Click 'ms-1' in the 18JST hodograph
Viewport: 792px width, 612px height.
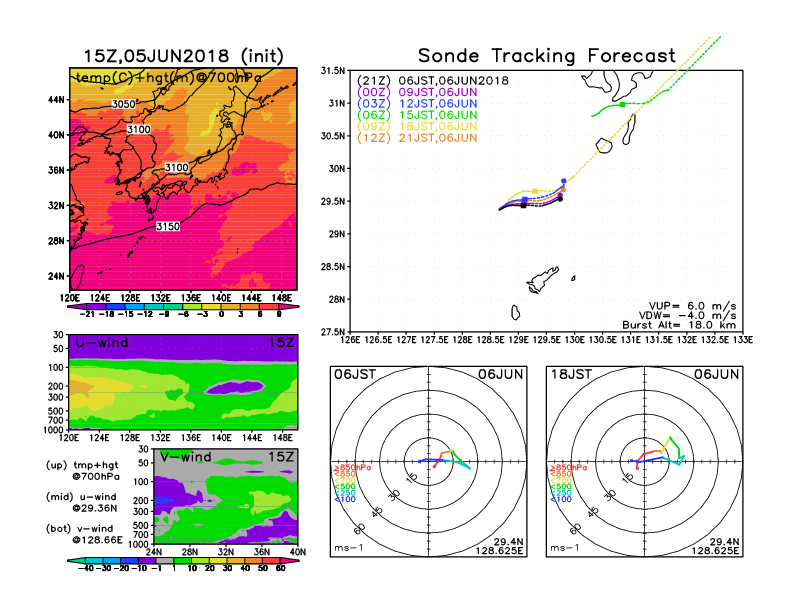[565, 548]
